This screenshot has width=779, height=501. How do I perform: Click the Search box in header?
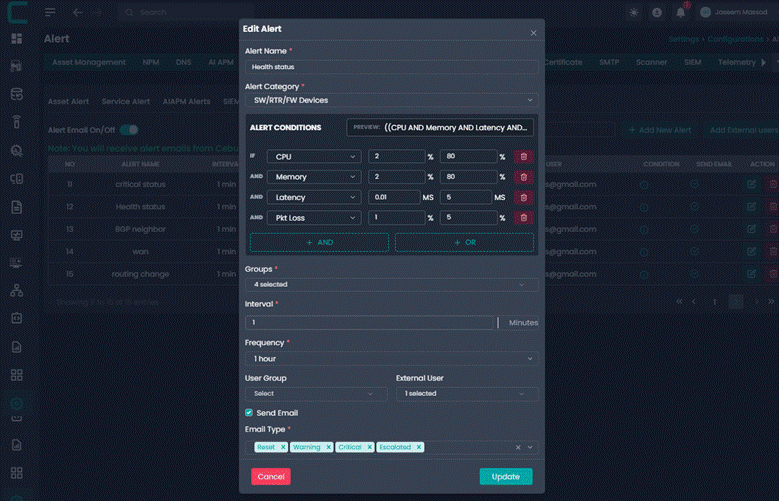(186, 12)
